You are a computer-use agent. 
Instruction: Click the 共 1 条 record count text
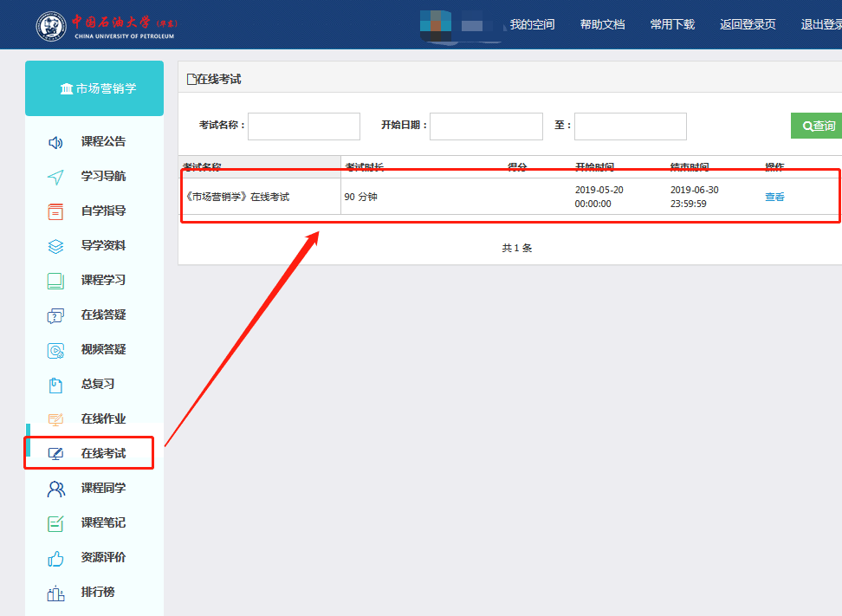[x=516, y=248]
